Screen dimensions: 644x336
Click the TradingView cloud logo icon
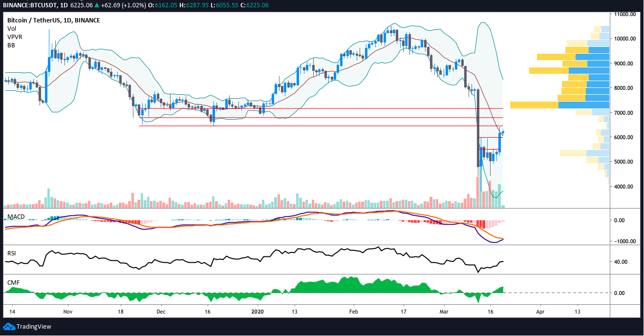tap(9, 326)
